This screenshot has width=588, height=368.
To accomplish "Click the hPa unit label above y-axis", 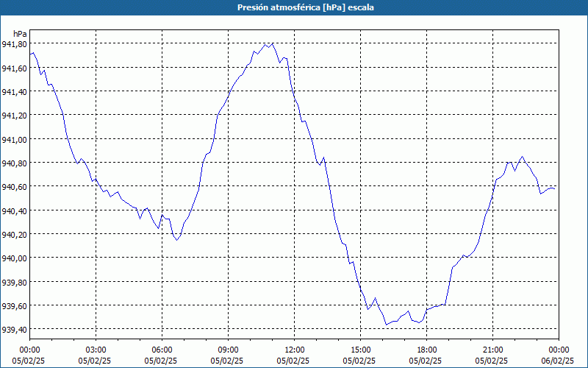I will coord(20,34).
